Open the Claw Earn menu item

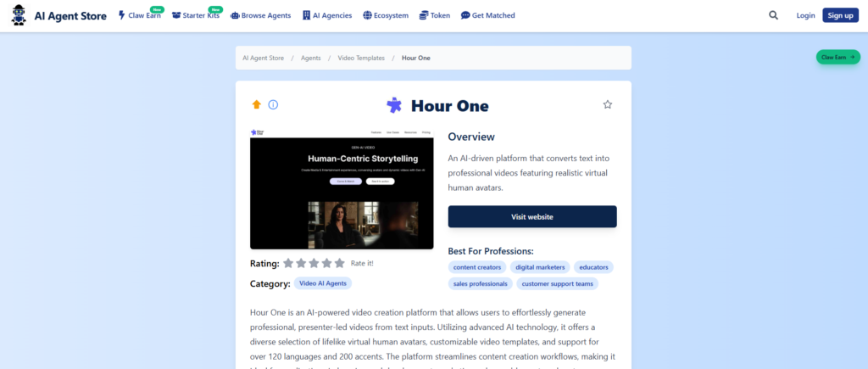tap(140, 15)
